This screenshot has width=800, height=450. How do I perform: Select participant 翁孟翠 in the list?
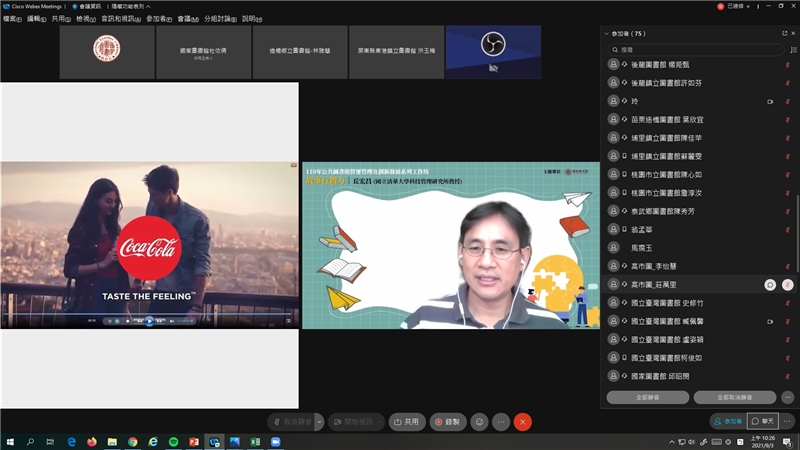click(699, 230)
